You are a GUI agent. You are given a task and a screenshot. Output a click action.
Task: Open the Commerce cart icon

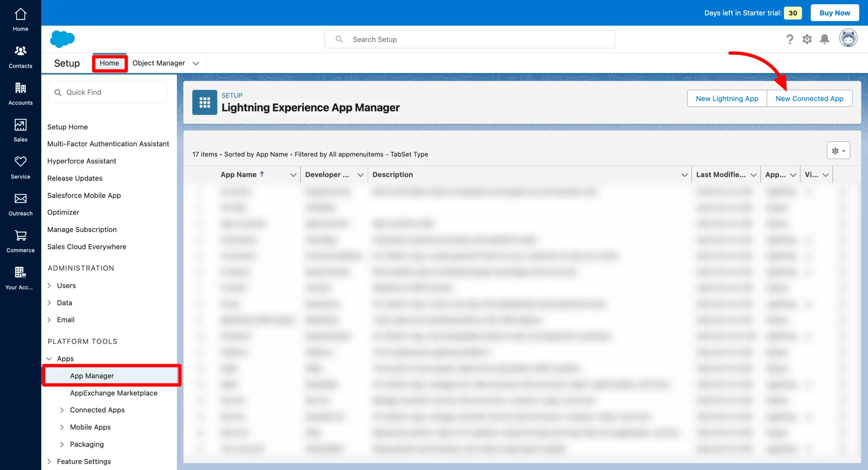pos(20,235)
